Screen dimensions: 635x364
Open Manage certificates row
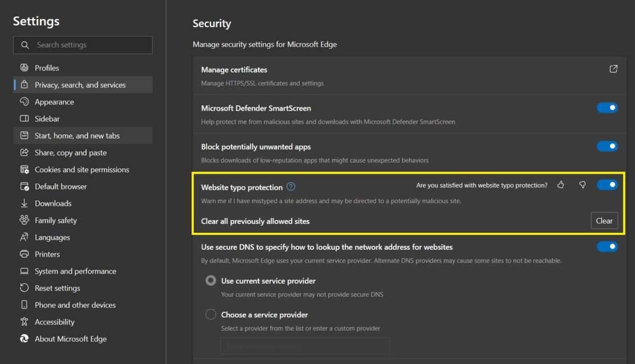409,76
